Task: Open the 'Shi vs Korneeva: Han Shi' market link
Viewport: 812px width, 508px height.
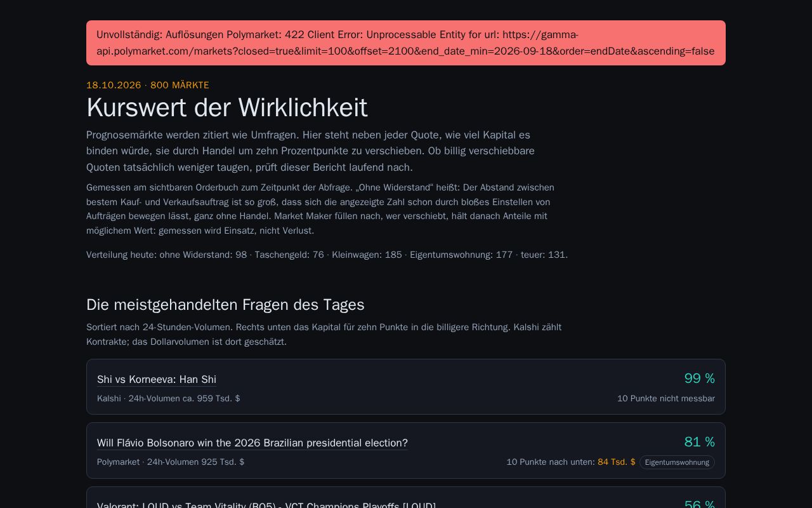Action: (x=157, y=379)
